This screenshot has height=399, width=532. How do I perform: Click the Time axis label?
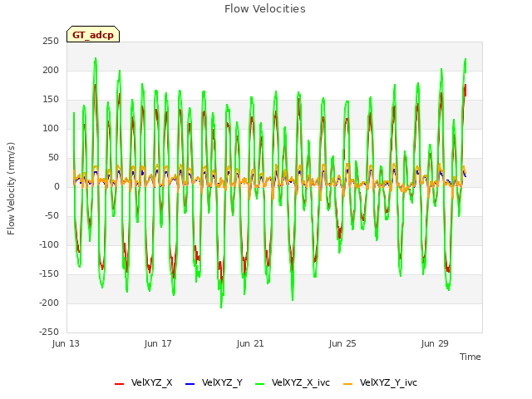click(x=470, y=357)
